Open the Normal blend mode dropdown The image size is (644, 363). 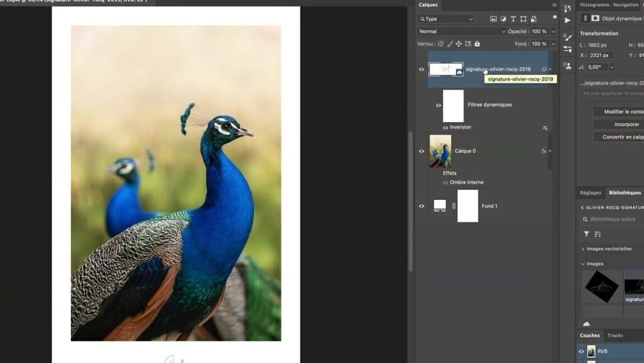(x=462, y=31)
